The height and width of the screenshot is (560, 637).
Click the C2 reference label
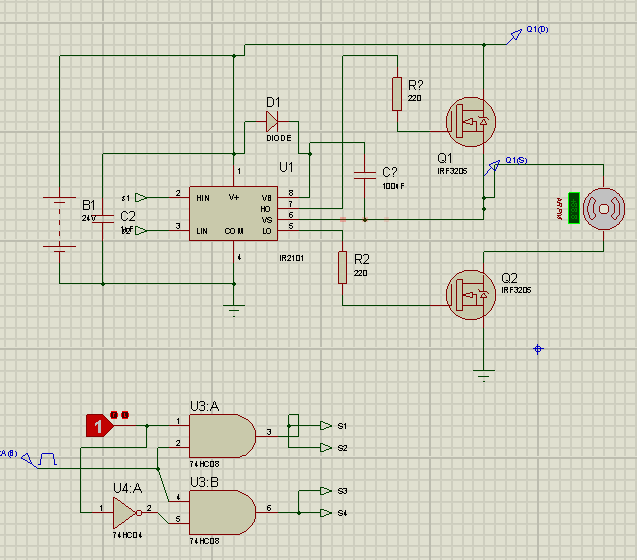click(x=128, y=216)
